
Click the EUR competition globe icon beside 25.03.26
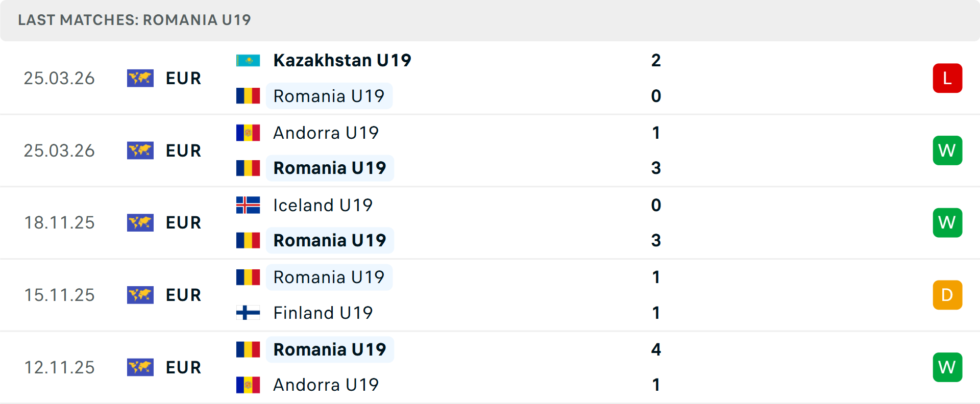140,78
